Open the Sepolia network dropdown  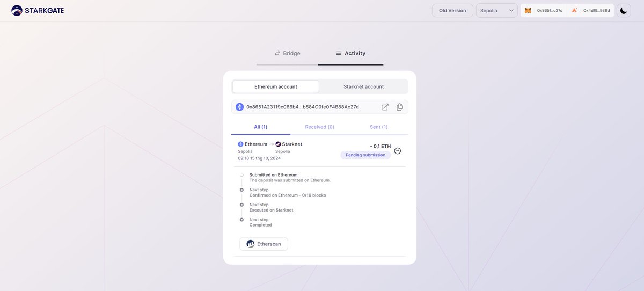[x=497, y=10]
